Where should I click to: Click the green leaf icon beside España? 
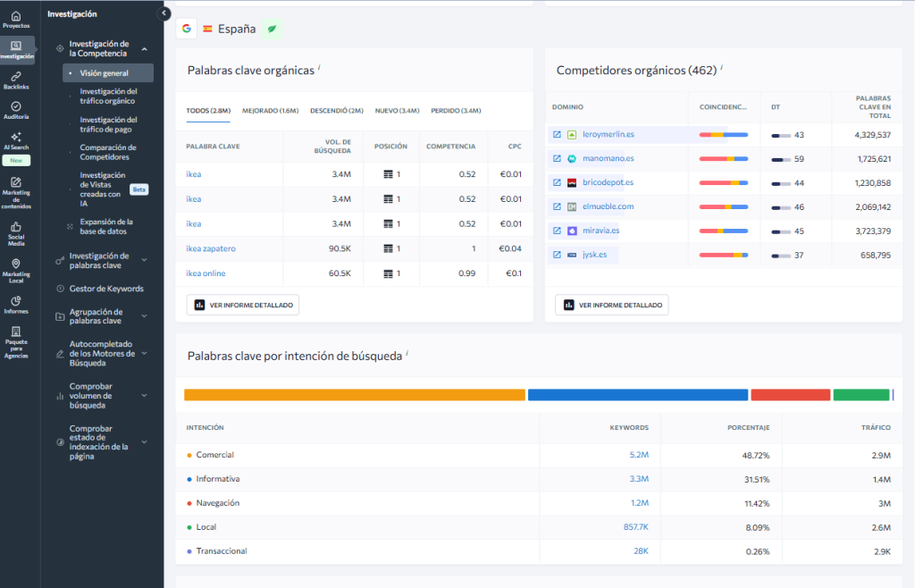[x=272, y=29]
